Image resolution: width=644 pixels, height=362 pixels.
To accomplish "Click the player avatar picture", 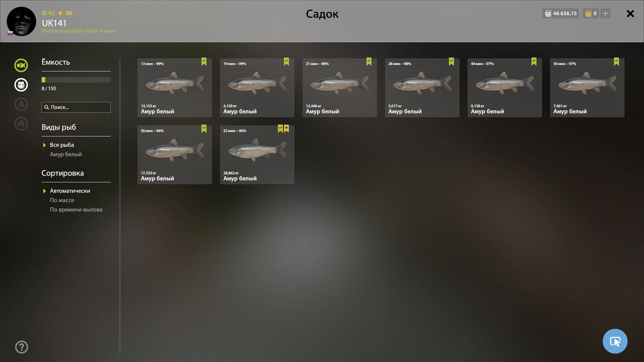I will 21,21.
